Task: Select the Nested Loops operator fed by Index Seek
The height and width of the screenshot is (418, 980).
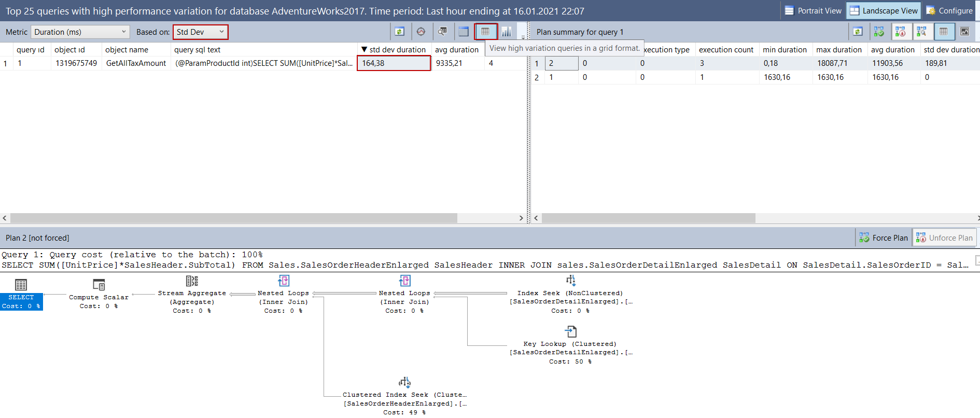Action: [x=404, y=281]
